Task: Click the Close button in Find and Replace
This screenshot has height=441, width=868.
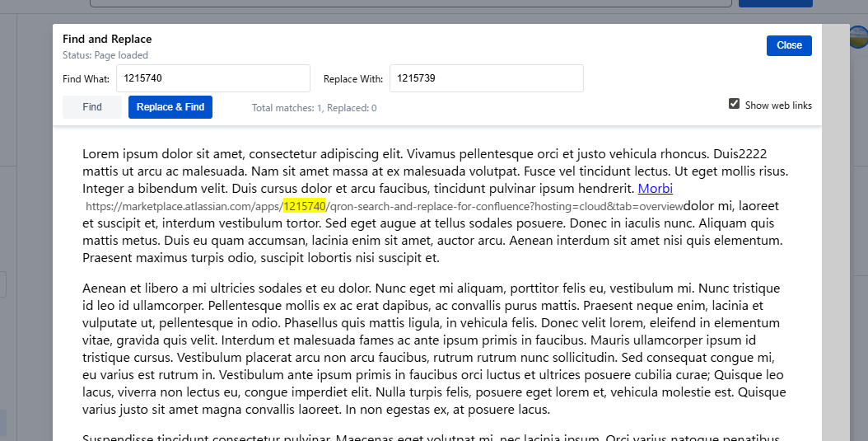Action: [x=789, y=45]
